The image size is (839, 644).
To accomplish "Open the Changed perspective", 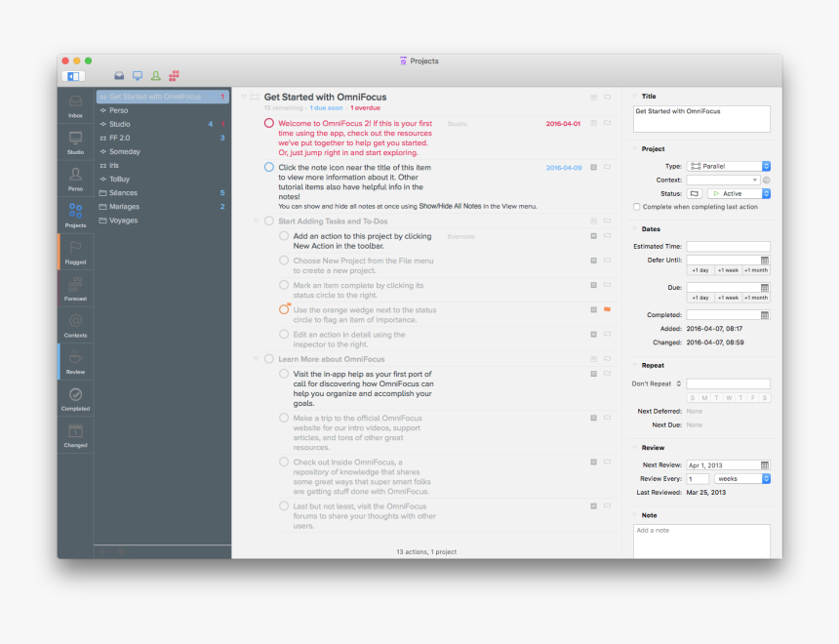I will tap(75, 434).
